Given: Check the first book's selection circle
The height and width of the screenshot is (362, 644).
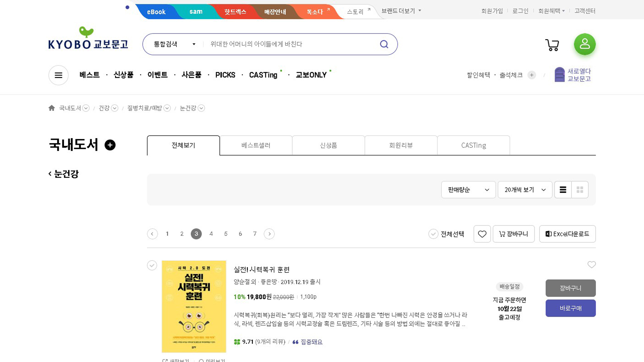Looking at the screenshot, I should pyautogui.click(x=152, y=265).
